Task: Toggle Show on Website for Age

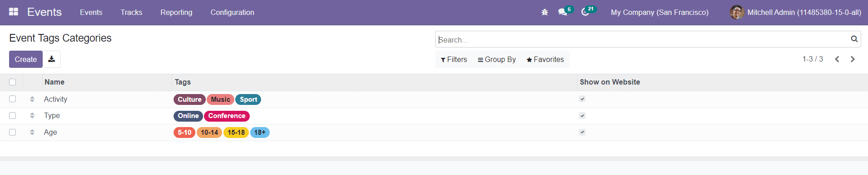Action: tap(582, 132)
